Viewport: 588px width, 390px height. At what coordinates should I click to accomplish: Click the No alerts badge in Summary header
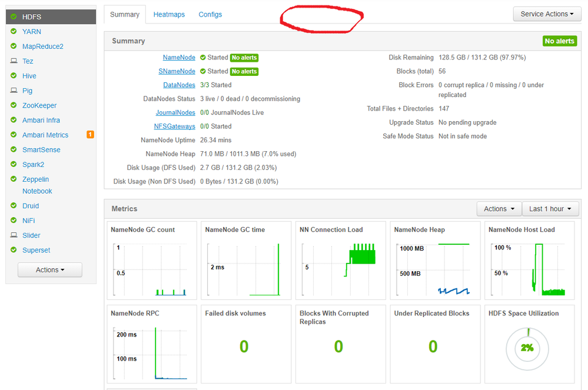coord(560,41)
